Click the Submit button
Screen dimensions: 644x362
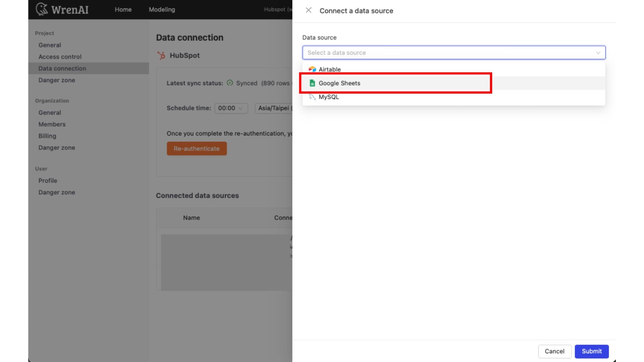(592, 351)
